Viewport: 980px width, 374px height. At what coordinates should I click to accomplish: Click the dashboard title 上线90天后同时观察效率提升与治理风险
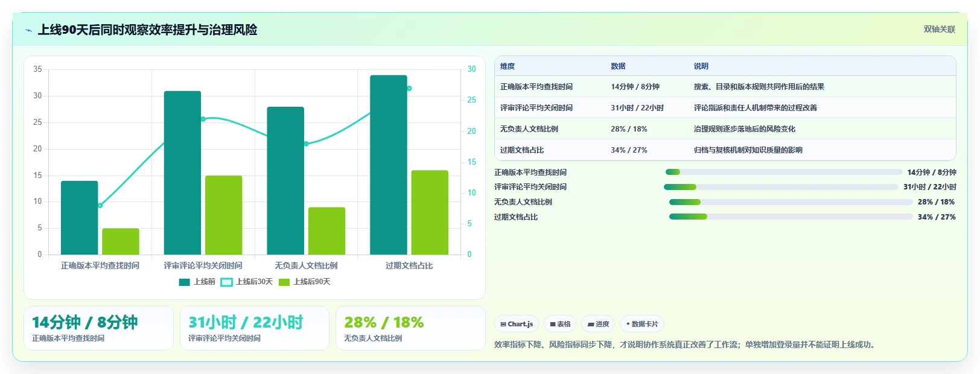click(147, 30)
